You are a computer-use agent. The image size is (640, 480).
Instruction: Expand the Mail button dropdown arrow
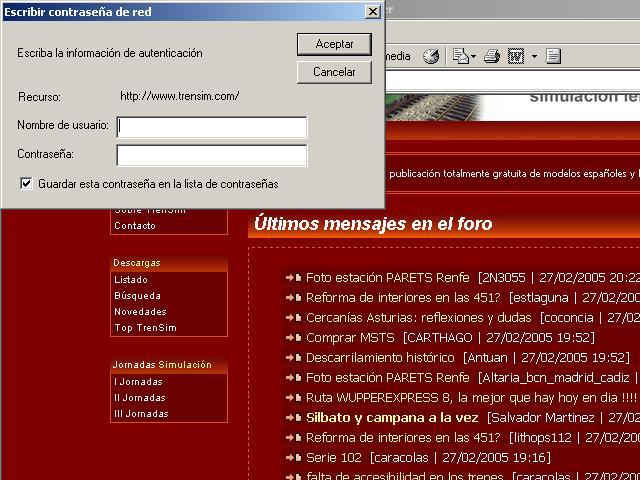click(x=473, y=56)
